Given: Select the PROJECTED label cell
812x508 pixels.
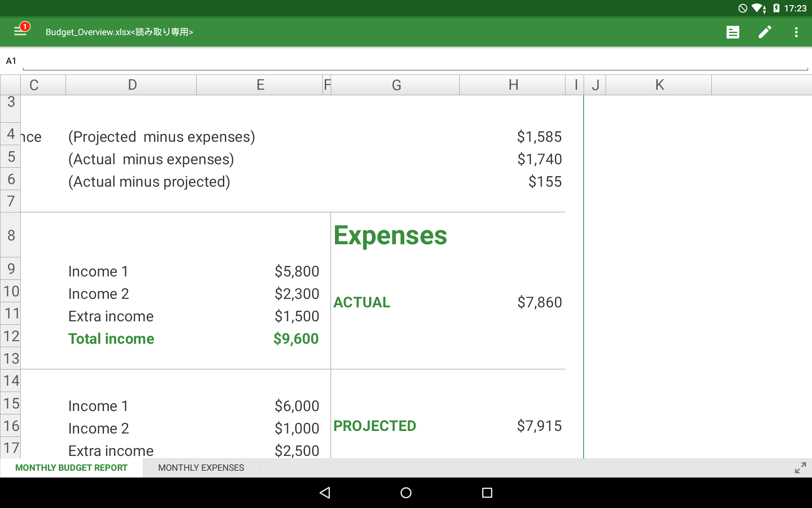Looking at the screenshot, I should (375, 426).
